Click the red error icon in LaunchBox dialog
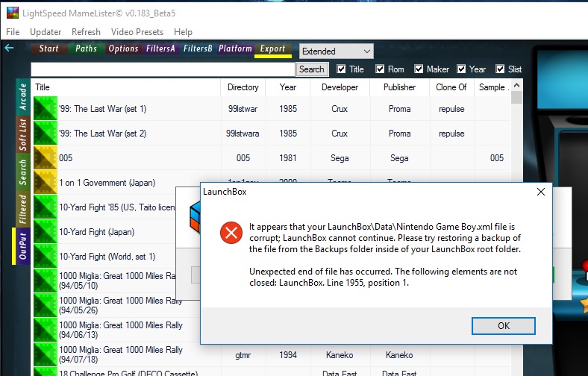 click(x=231, y=233)
